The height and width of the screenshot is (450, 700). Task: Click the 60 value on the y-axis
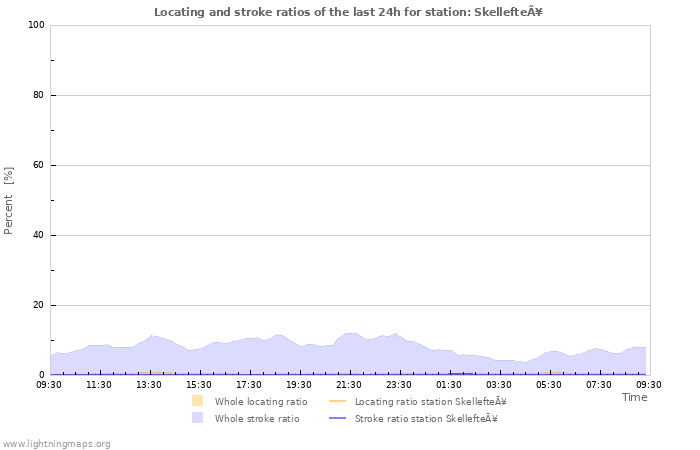tap(40, 165)
